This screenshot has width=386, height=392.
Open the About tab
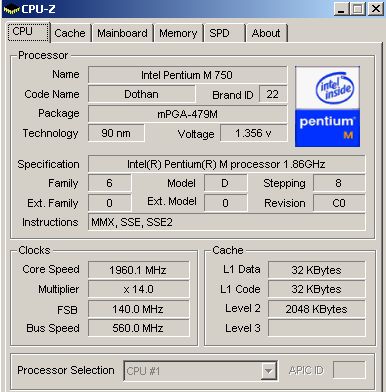267,33
